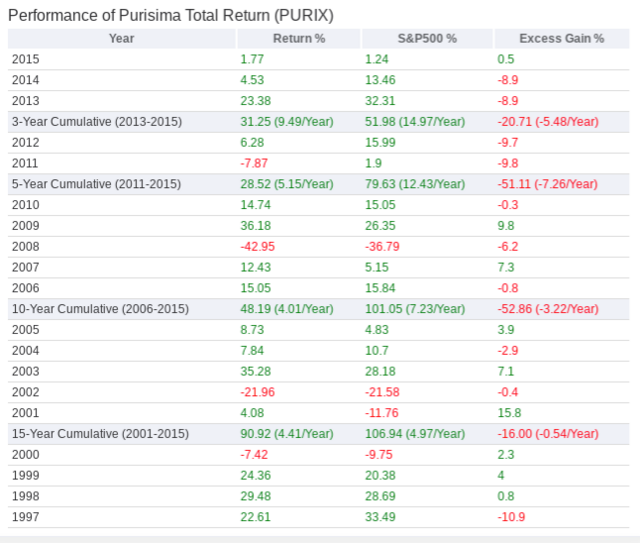Click the value 101.05 (7.23/Year)
The height and width of the screenshot is (543, 640).
(415, 309)
